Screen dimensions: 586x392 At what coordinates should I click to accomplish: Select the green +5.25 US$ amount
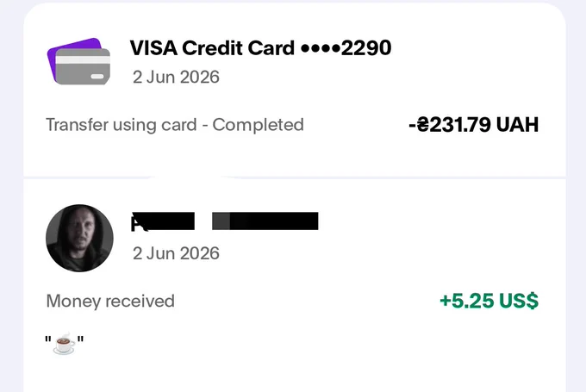pos(489,302)
